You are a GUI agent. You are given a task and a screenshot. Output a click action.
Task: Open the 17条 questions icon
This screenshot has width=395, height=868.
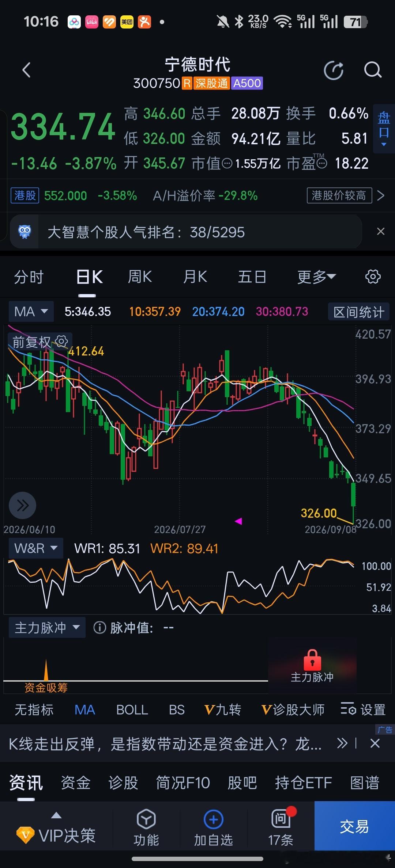tap(281, 819)
